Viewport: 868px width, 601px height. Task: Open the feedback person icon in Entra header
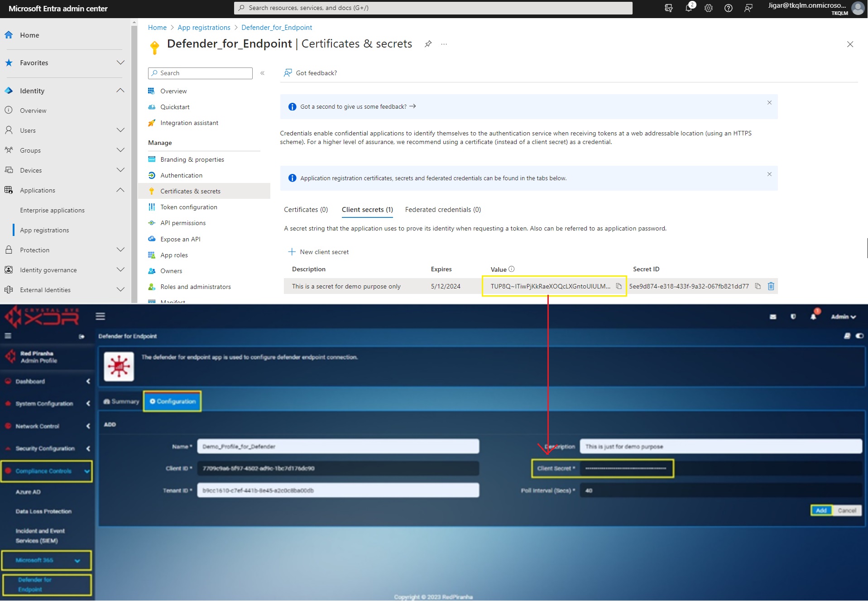748,8
